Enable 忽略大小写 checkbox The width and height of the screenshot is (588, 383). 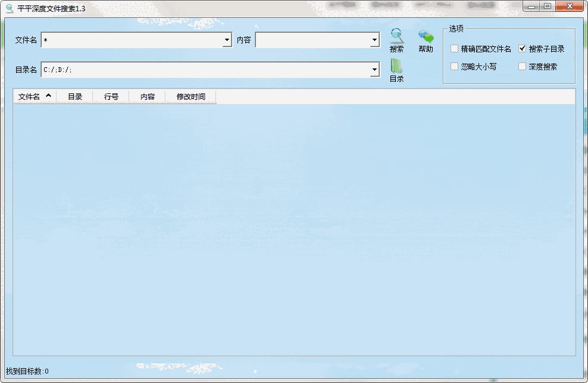point(455,67)
